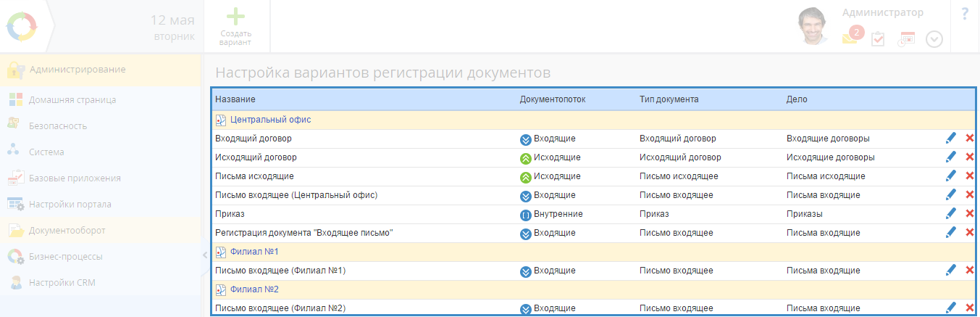Delete the Приказ row with red cross
This screenshot has height=317, width=980.
[969, 214]
